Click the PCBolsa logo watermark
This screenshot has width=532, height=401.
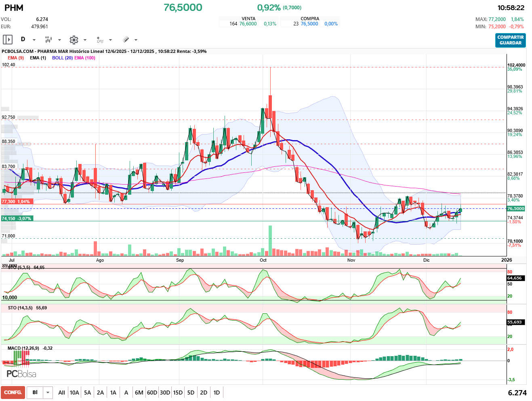[21, 374]
